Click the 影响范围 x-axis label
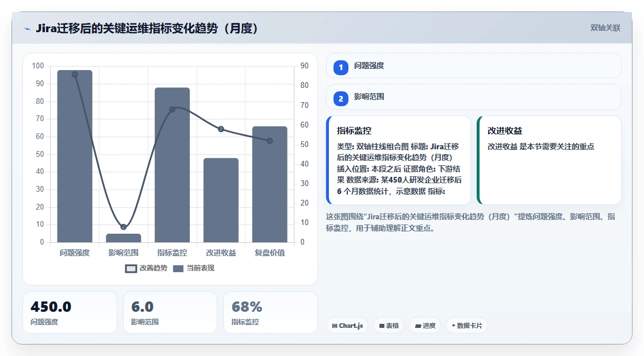Viewport: 644px width, 356px height. pos(124,253)
